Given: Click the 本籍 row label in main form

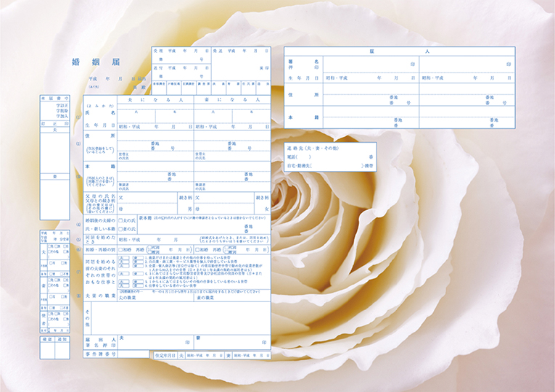Looking at the screenshot, I should (x=100, y=166).
